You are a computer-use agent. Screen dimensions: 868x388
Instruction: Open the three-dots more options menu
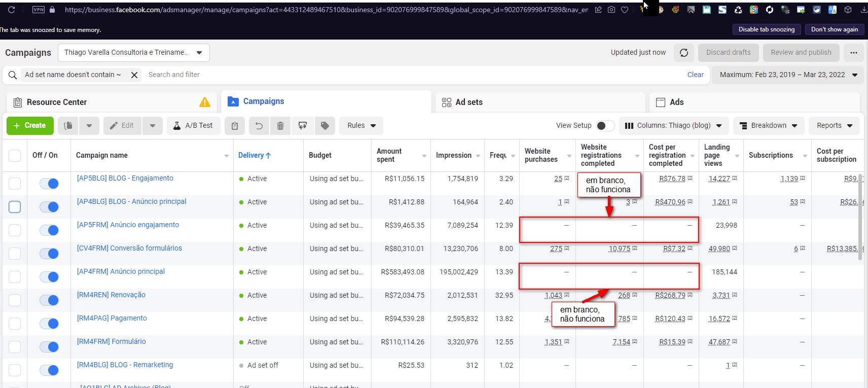point(854,53)
